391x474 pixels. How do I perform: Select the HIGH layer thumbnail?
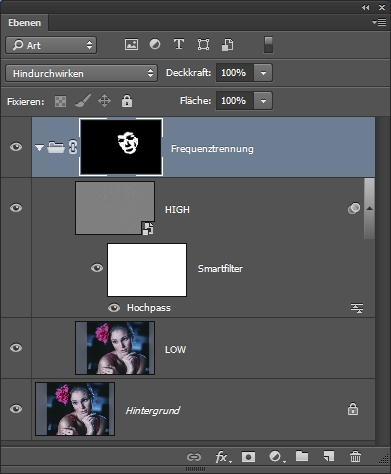coord(115,208)
